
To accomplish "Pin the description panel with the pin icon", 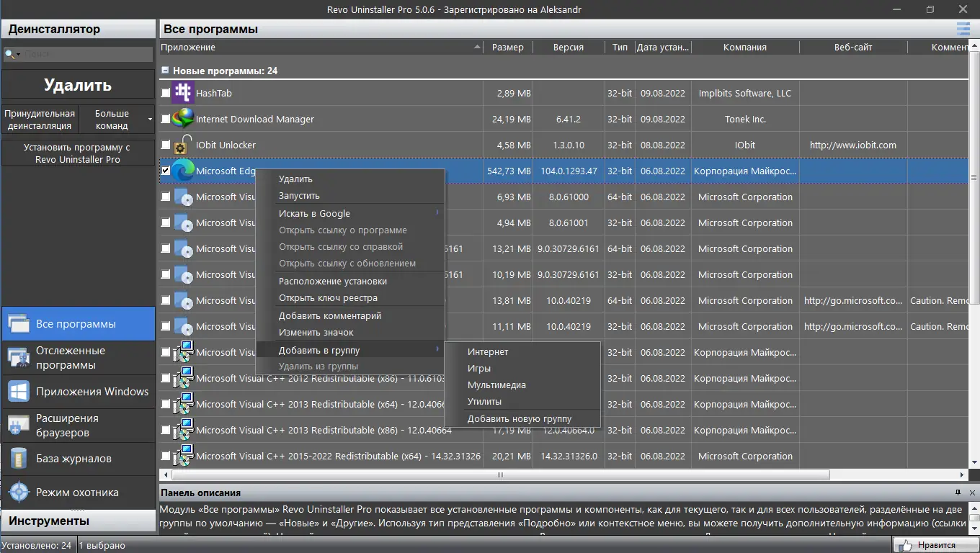I will (x=958, y=493).
